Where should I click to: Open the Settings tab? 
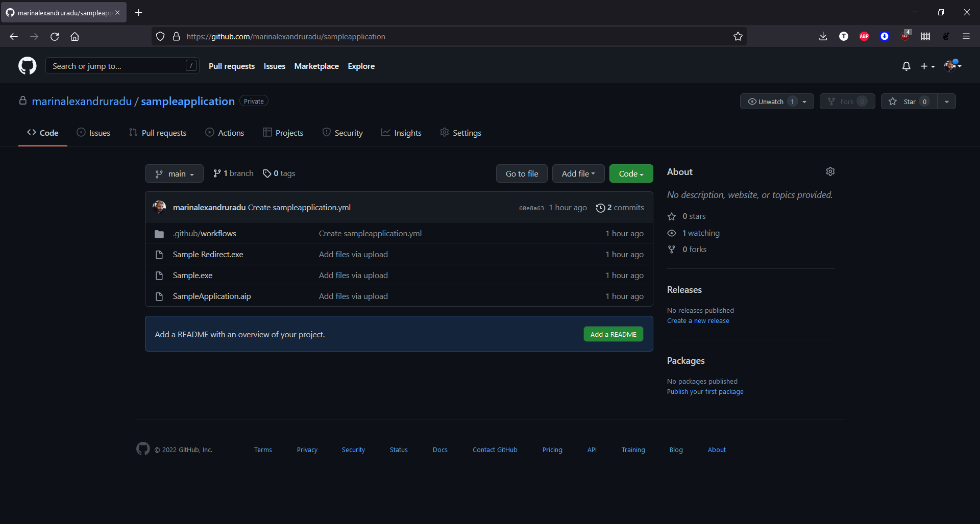(x=460, y=133)
